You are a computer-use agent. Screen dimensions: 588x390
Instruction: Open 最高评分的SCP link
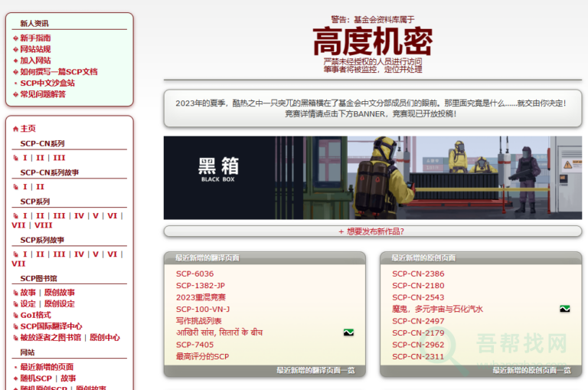click(x=202, y=356)
